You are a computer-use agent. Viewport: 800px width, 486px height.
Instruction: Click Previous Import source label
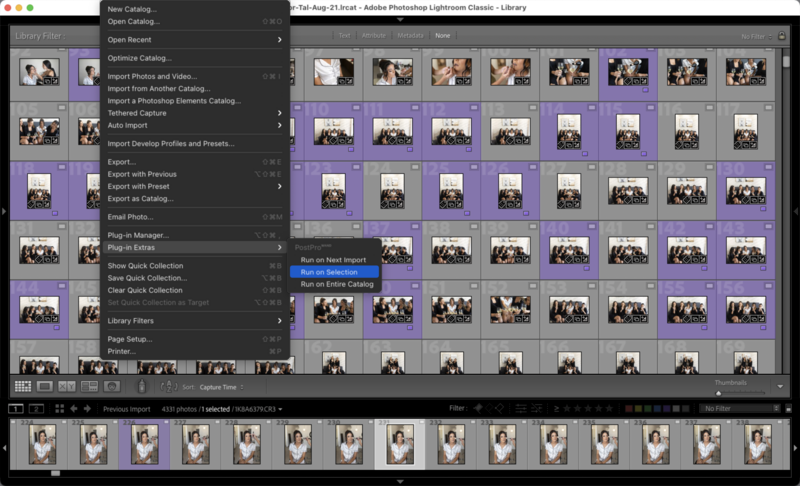tap(127, 409)
